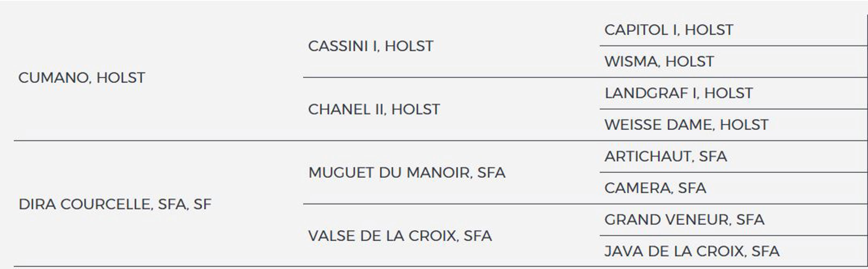
Task: Select DIRA COURCELLE, SFA, SF dam entry
Action: pos(115,204)
